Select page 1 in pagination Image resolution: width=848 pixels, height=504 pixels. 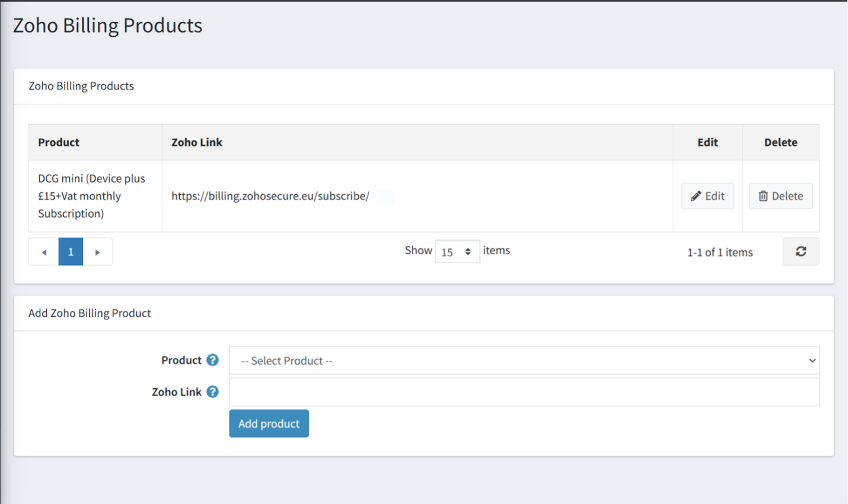[x=71, y=252]
